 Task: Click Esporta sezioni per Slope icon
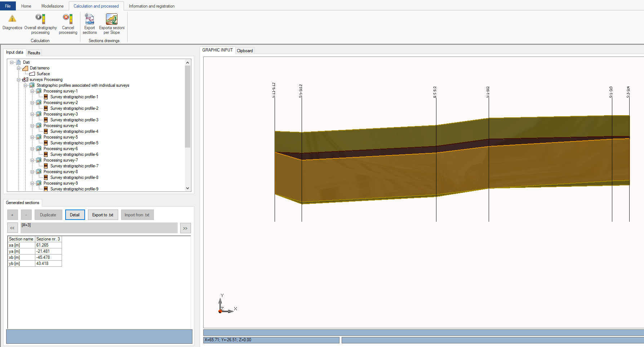(x=112, y=19)
